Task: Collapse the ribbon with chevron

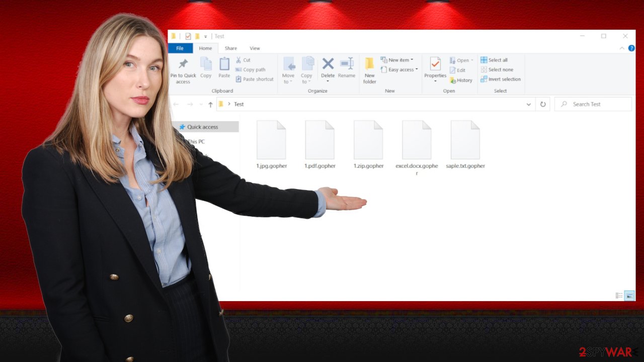Action: pos(622,48)
